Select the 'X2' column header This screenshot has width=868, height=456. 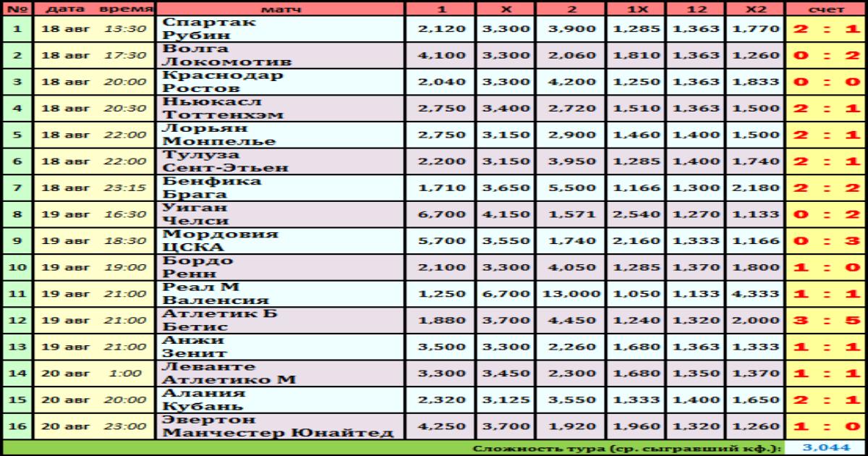[755, 9]
